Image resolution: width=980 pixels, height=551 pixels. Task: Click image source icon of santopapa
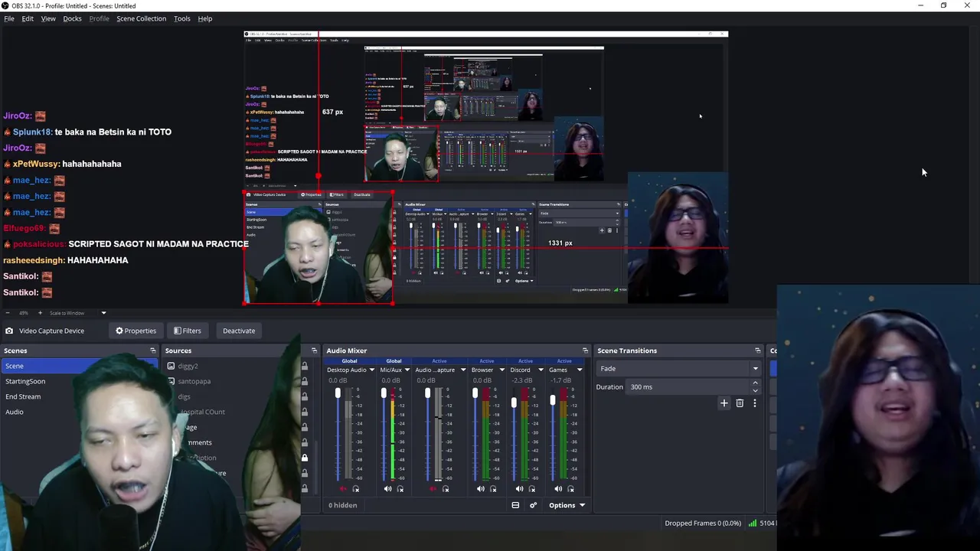point(171,381)
